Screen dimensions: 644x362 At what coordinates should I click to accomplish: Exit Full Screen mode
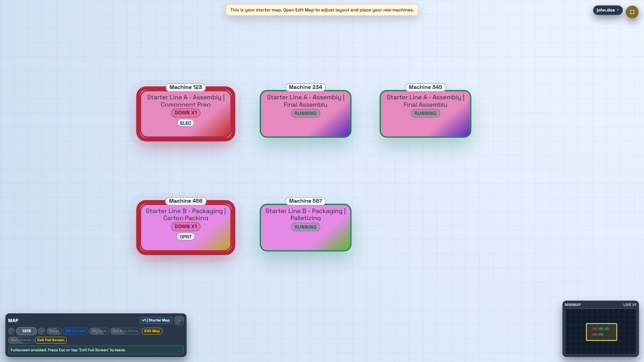(51, 340)
